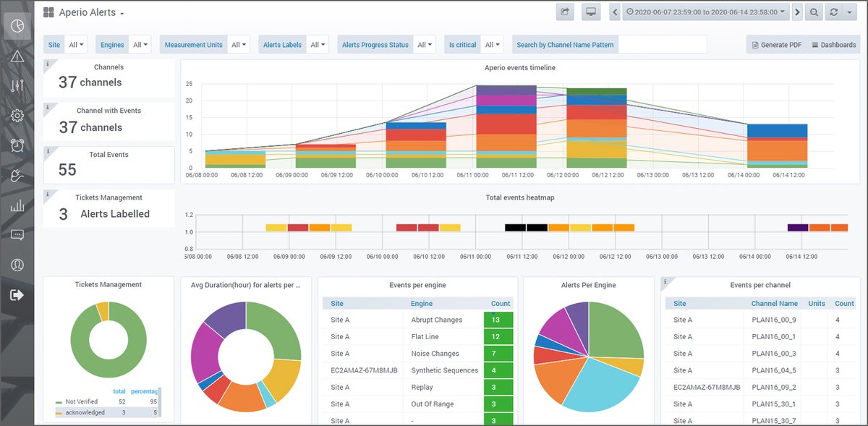Sort legend by total column
This screenshot has height=426, width=868.
[119, 391]
